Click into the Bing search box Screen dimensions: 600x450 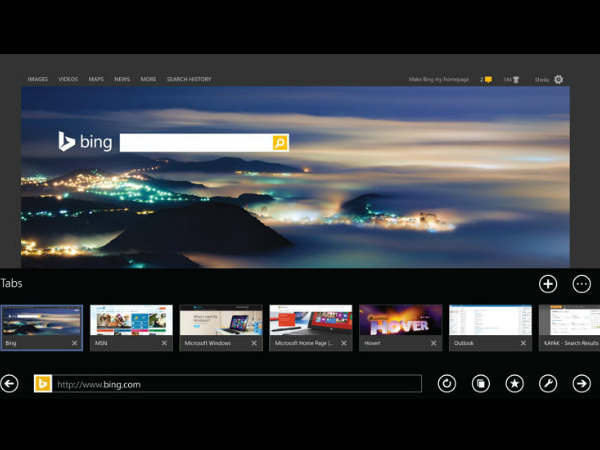click(x=196, y=143)
